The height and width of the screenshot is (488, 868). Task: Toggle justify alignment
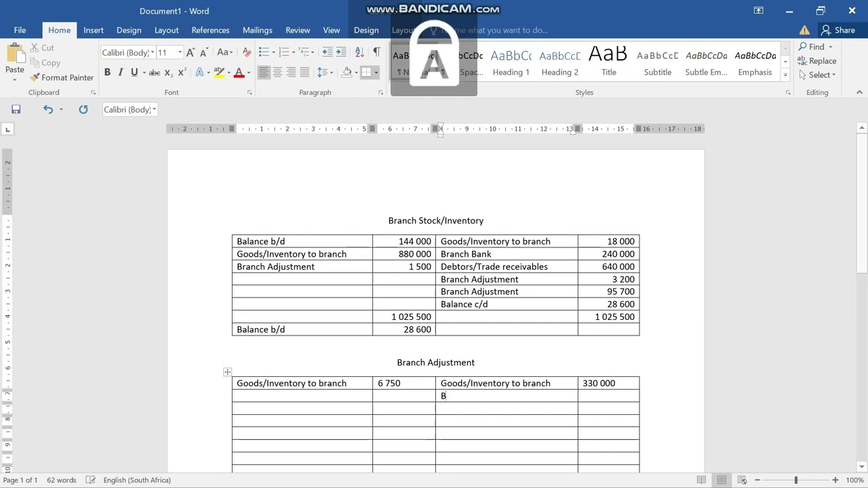pos(304,73)
